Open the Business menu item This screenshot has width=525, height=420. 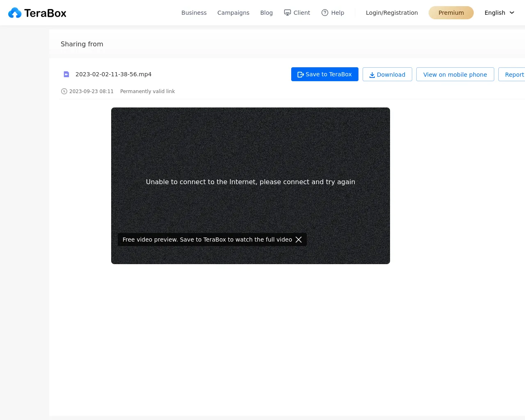coord(194,13)
